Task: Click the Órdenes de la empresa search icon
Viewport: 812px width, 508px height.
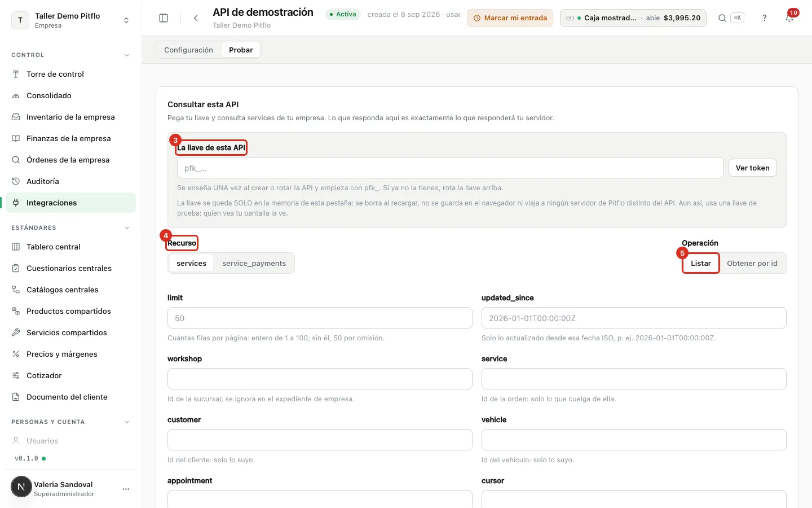Action: (16, 160)
